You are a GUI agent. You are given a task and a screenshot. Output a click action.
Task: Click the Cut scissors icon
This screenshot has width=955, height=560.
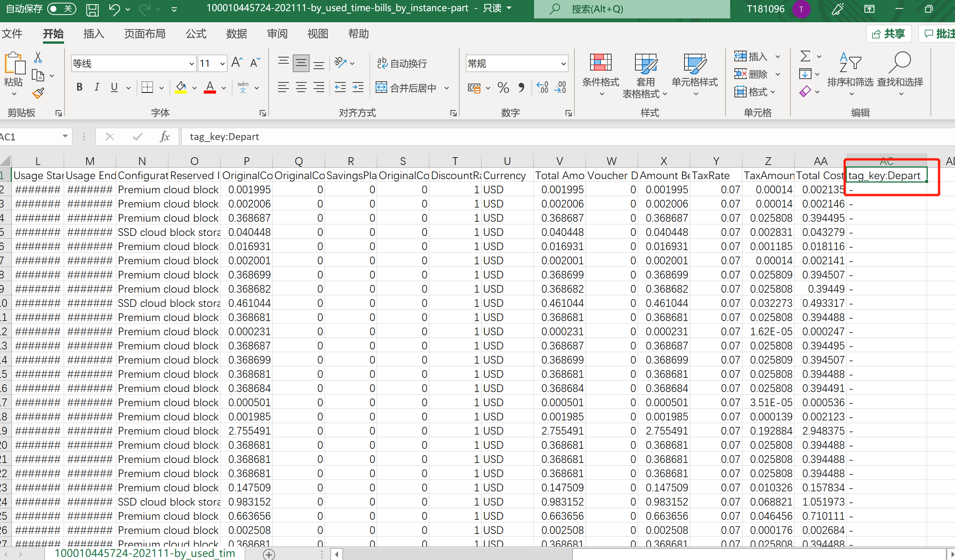[38, 58]
